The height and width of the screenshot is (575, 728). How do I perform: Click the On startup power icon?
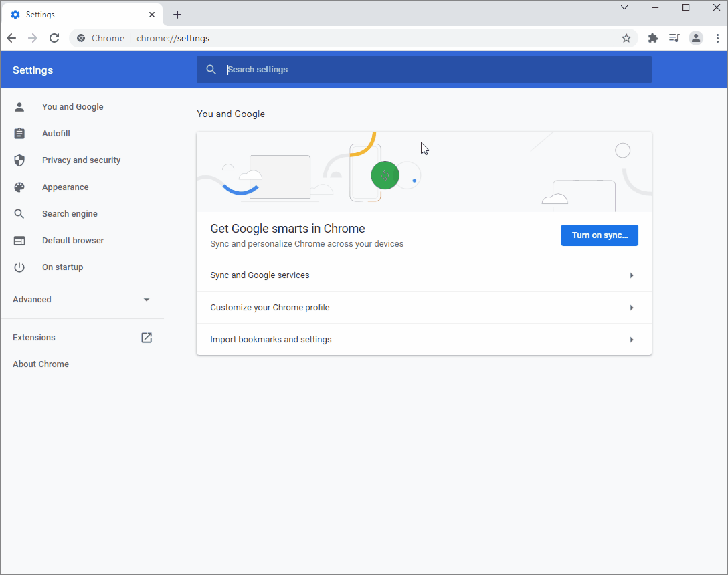(19, 267)
